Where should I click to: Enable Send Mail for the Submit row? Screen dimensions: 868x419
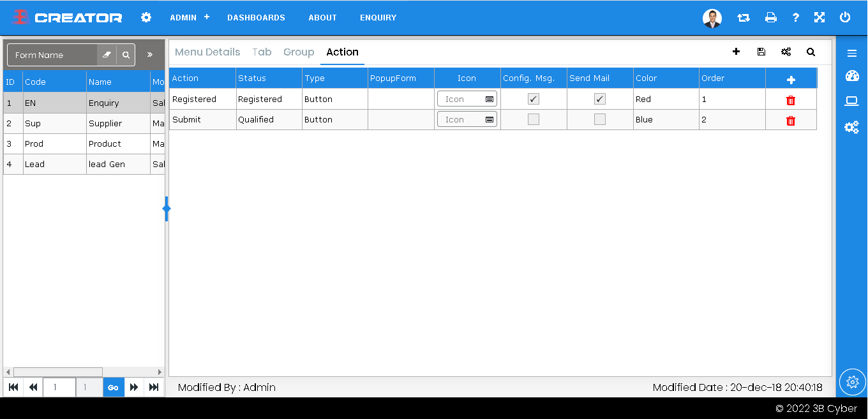[600, 120]
